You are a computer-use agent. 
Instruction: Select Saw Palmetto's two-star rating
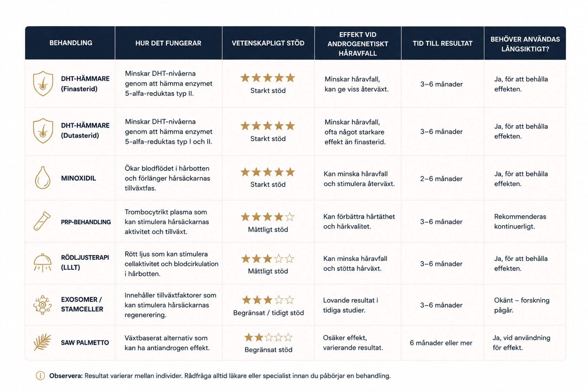point(268,337)
